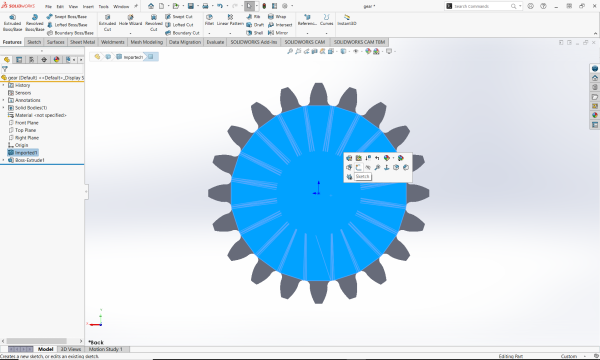The width and height of the screenshot is (600, 360).
Task: Select the Rib tool
Action: pyautogui.click(x=253, y=16)
